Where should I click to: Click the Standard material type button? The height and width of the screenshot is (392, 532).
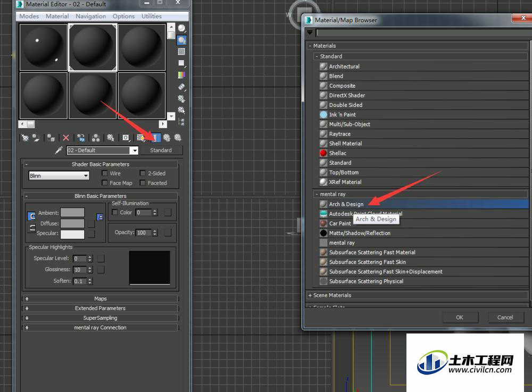point(161,150)
